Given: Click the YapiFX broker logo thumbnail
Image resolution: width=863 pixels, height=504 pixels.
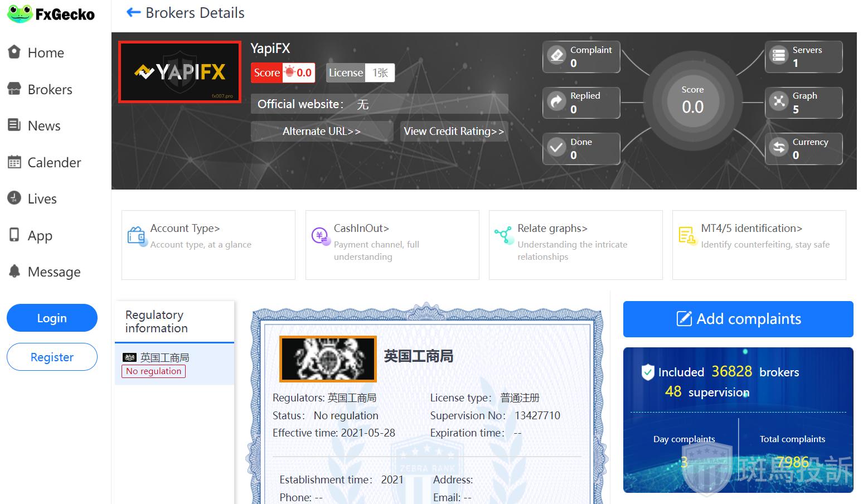Looking at the screenshot, I should pyautogui.click(x=180, y=72).
